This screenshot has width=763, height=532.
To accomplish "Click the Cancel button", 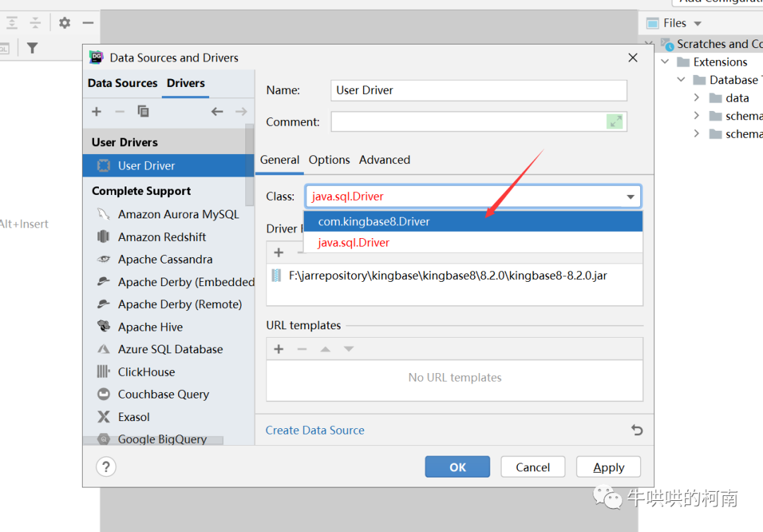I will (533, 467).
